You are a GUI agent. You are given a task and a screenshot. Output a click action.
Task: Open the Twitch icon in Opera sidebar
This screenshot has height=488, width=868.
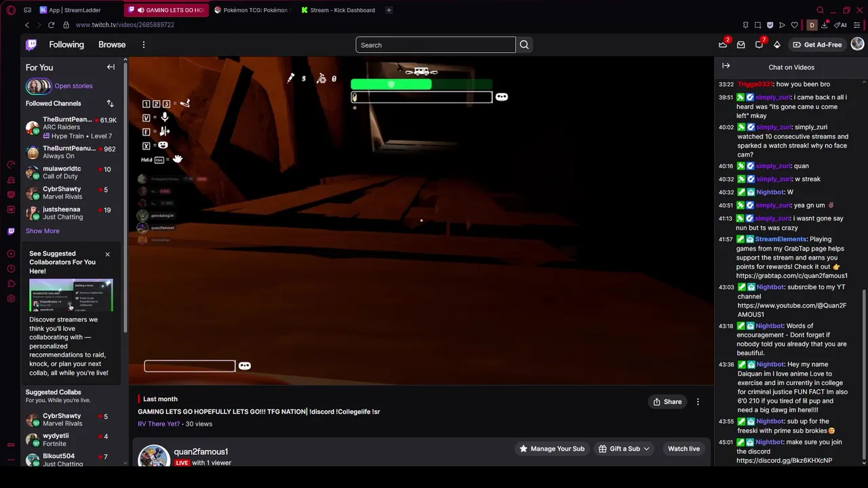tap(11, 231)
